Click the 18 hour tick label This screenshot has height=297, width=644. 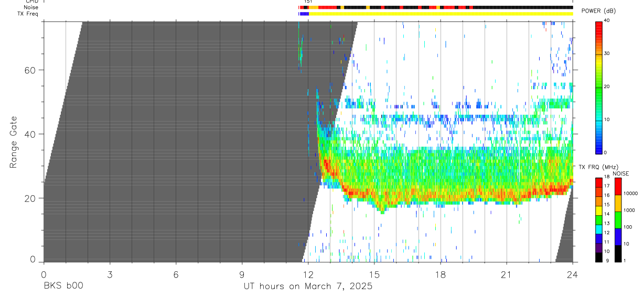pyautogui.click(x=441, y=273)
